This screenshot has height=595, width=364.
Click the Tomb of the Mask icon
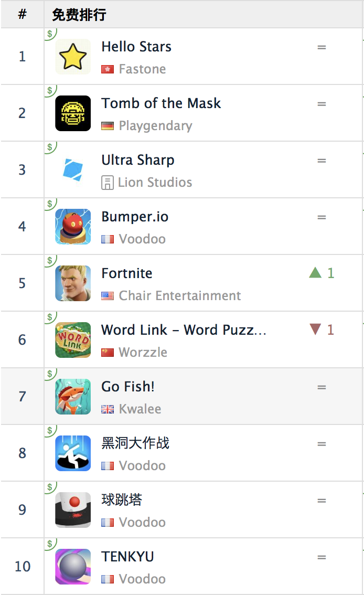[x=73, y=113]
